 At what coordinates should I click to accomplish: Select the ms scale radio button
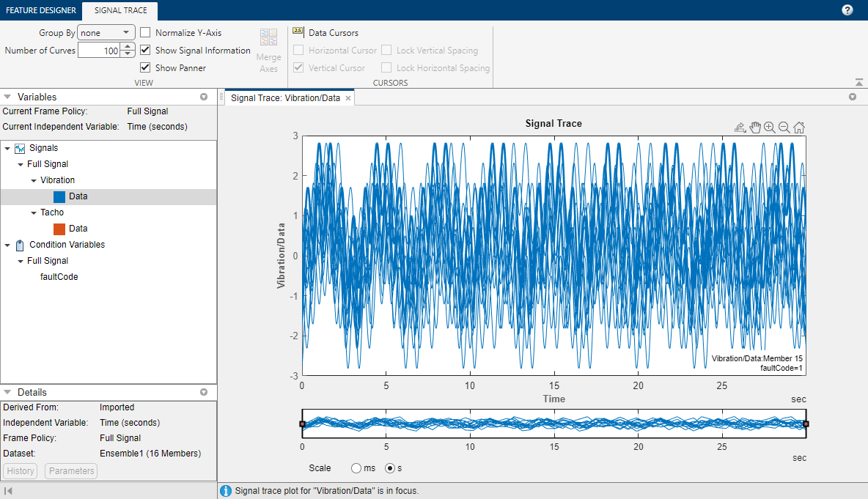(x=357, y=468)
